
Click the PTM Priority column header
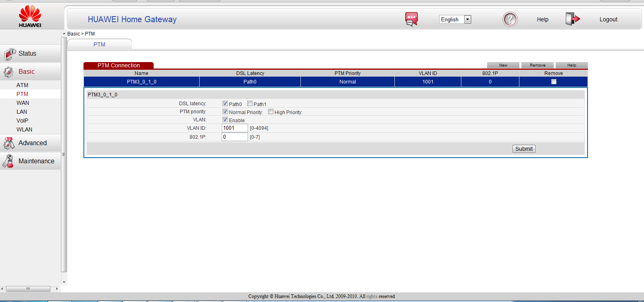click(348, 73)
